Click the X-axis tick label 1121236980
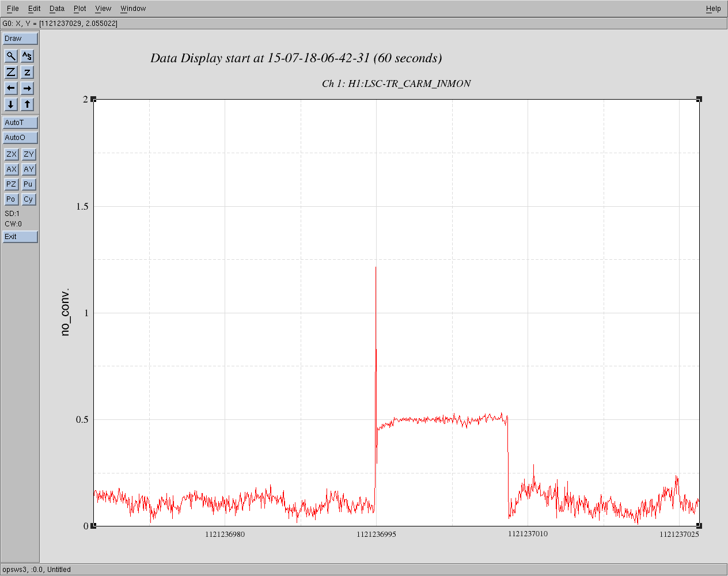Image resolution: width=728 pixels, height=576 pixels. 225,535
